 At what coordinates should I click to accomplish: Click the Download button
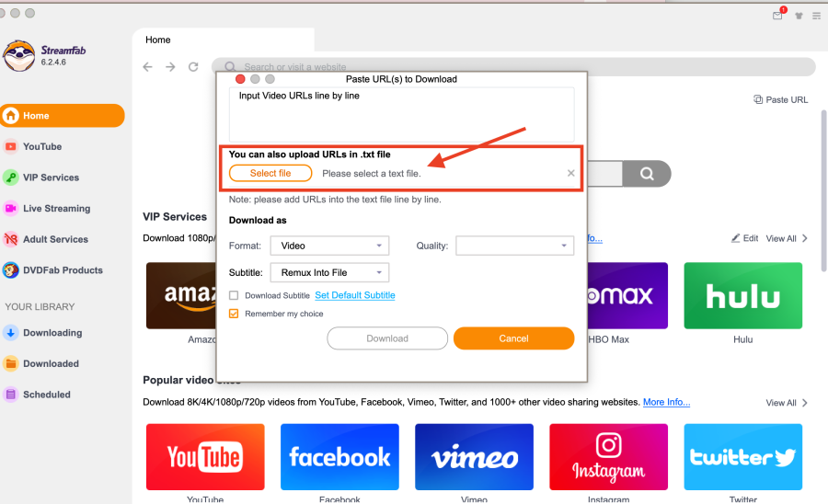click(x=387, y=338)
